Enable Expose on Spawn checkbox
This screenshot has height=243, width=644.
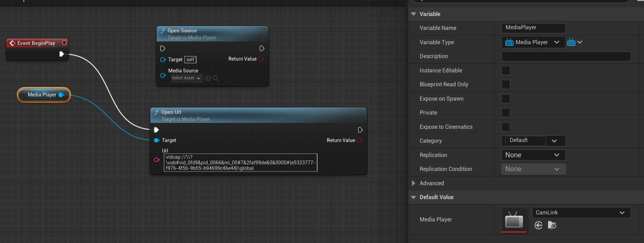point(506,99)
